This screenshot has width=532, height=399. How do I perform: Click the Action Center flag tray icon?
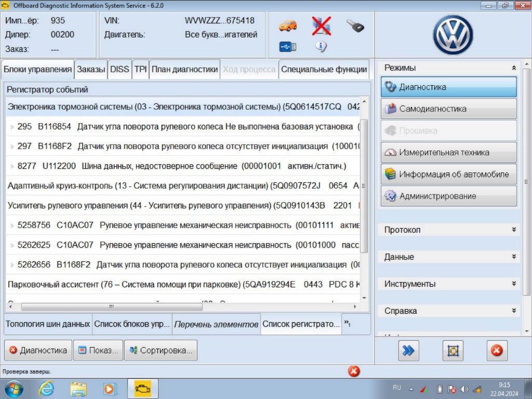click(451, 390)
